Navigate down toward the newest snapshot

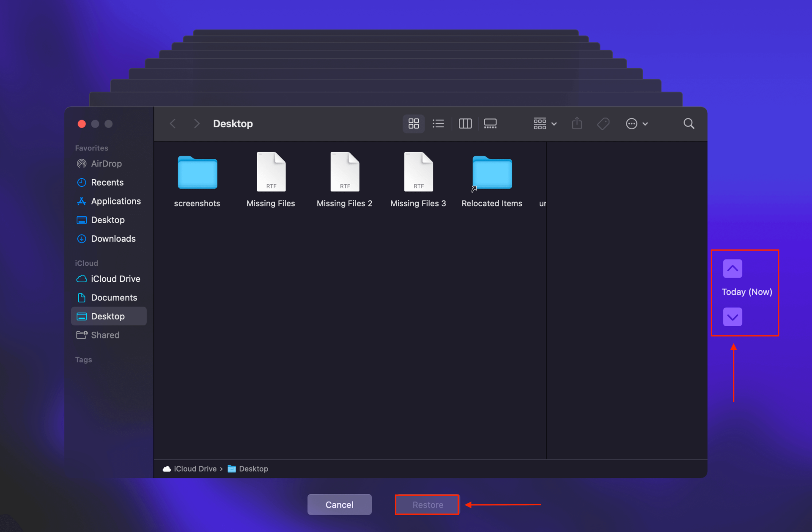point(732,317)
